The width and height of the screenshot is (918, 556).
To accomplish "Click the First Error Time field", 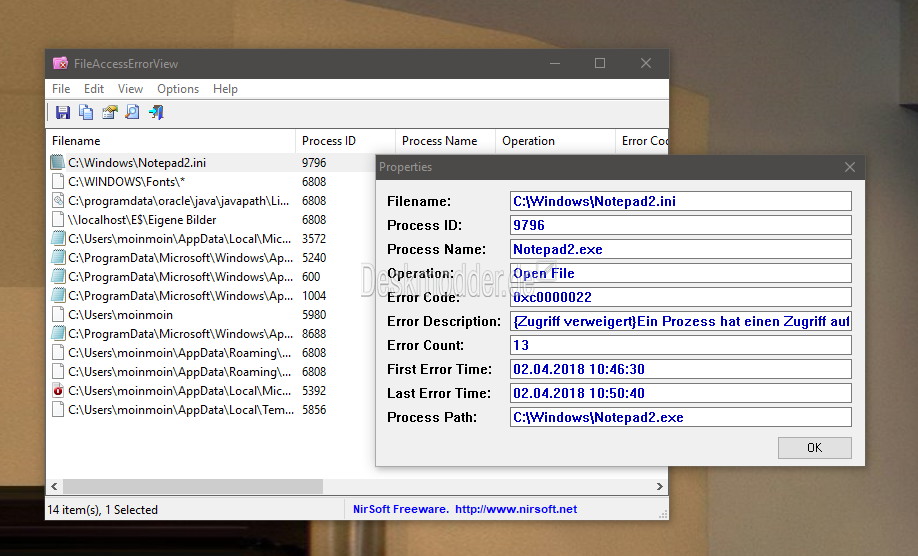I will [680, 369].
